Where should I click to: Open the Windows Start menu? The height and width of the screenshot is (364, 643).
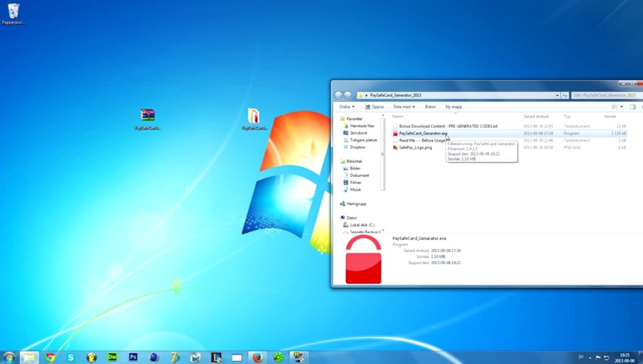[9, 357]
